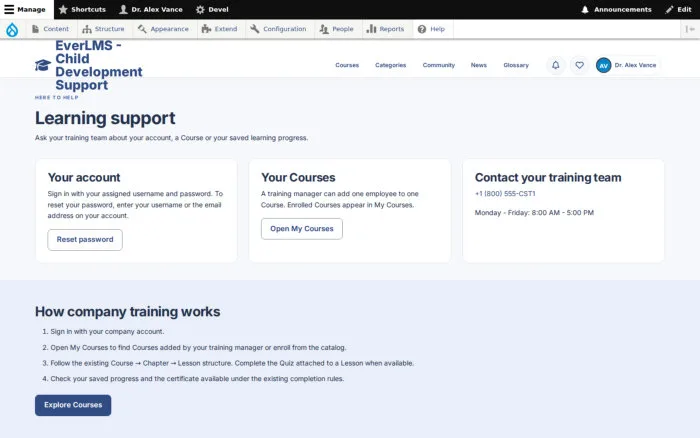Image resolution: width=700 pixels, height=438 pixels.
Task: Go to Courses in site navigation
Action: 347,65
